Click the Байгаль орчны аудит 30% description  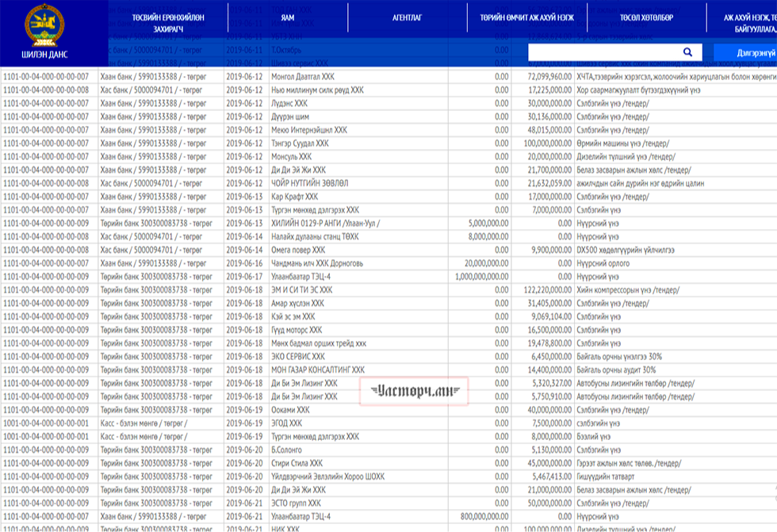pyautogui.click(x=616, y=370)
